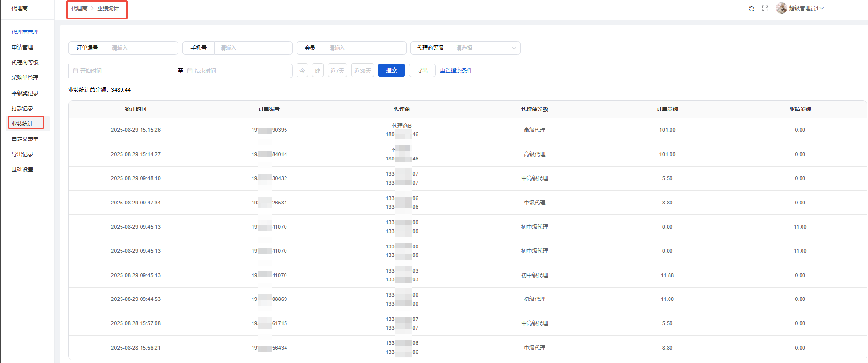Select the 近30天 quick date filter
This screenshot has height=363, width=868.
pyautogui.click(x=362, y=71)
